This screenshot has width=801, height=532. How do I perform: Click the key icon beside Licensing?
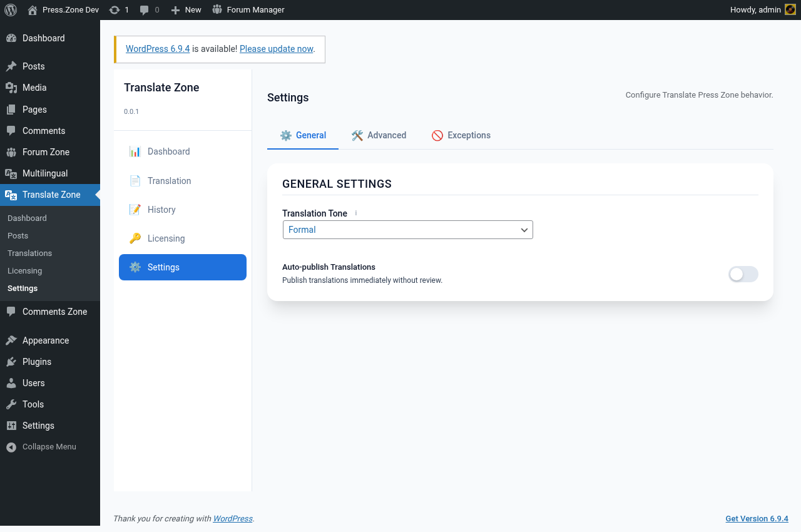[x=135, y=238]
